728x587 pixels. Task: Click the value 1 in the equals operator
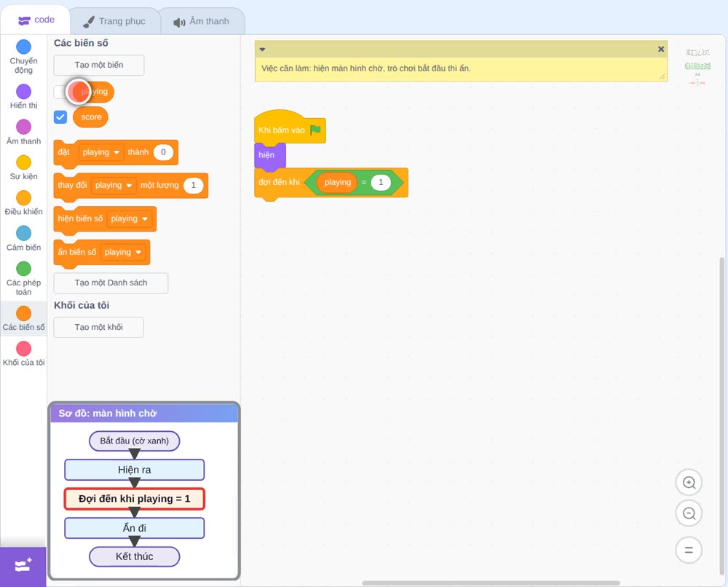381,183
